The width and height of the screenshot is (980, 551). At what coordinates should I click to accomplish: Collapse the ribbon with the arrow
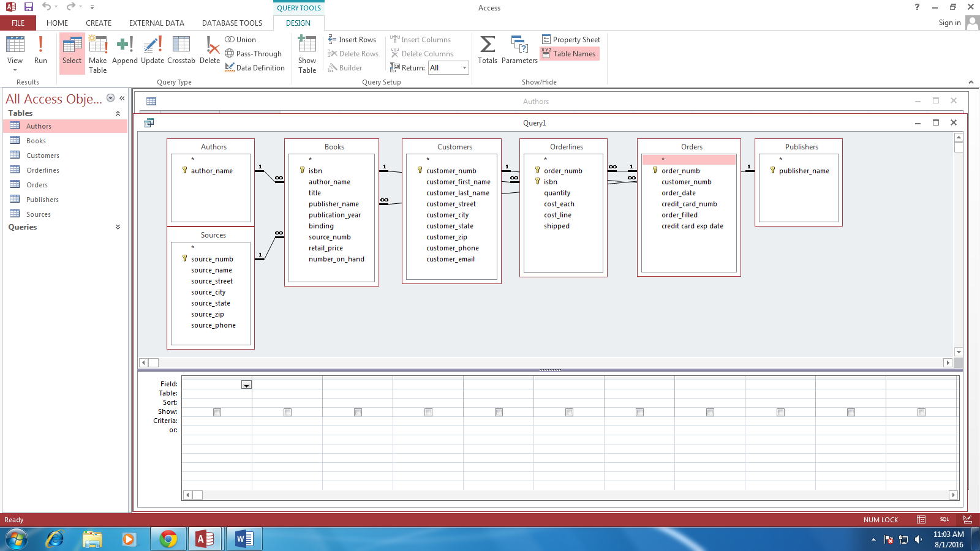pos(971,82)
